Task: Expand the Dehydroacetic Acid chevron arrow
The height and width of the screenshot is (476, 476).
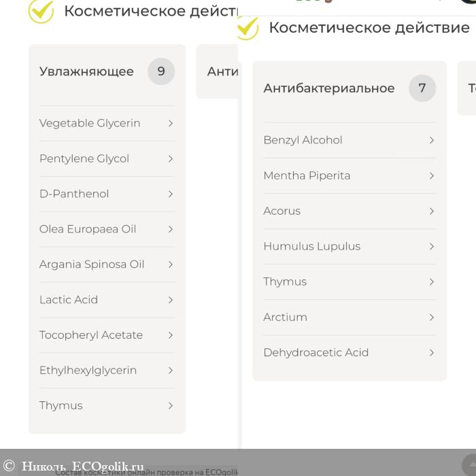Action: [x=431, y=352]
